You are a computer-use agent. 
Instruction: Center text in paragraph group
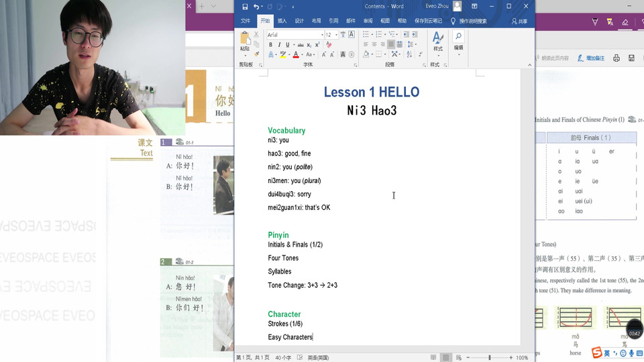tap(374, 44)
